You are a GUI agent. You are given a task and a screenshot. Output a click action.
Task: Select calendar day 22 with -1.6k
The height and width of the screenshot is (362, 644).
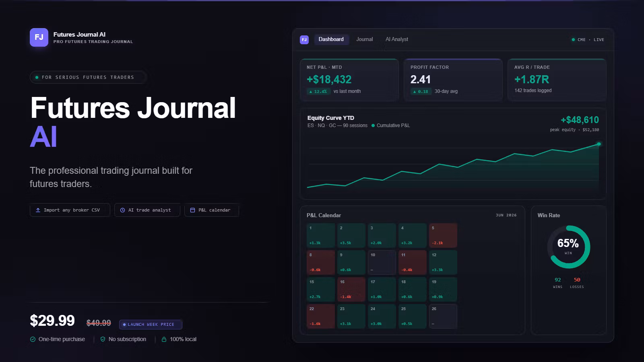(321, 316)
